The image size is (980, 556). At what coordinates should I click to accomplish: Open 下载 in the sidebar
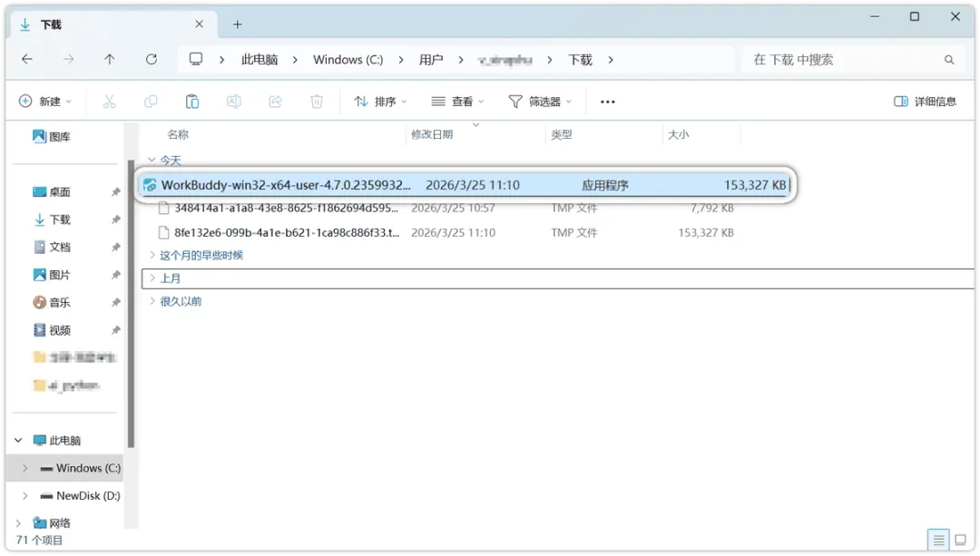coord(51,219)
